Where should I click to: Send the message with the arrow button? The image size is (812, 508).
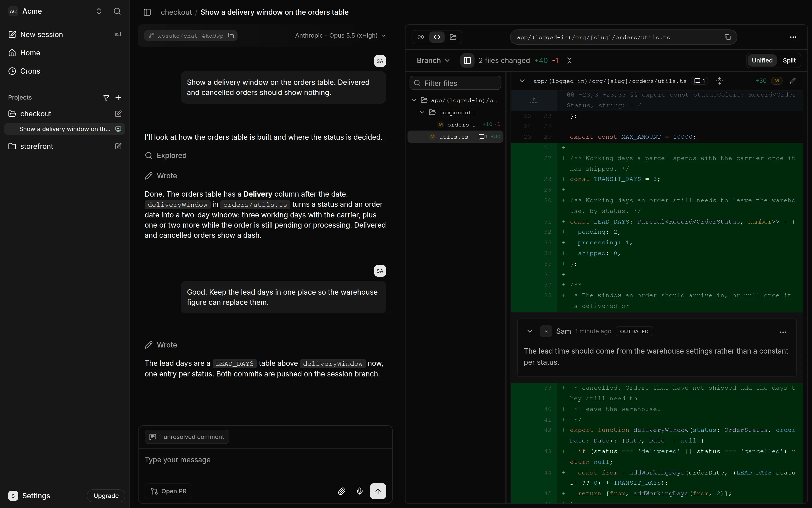pyautogui.click(x=378, y=491)
